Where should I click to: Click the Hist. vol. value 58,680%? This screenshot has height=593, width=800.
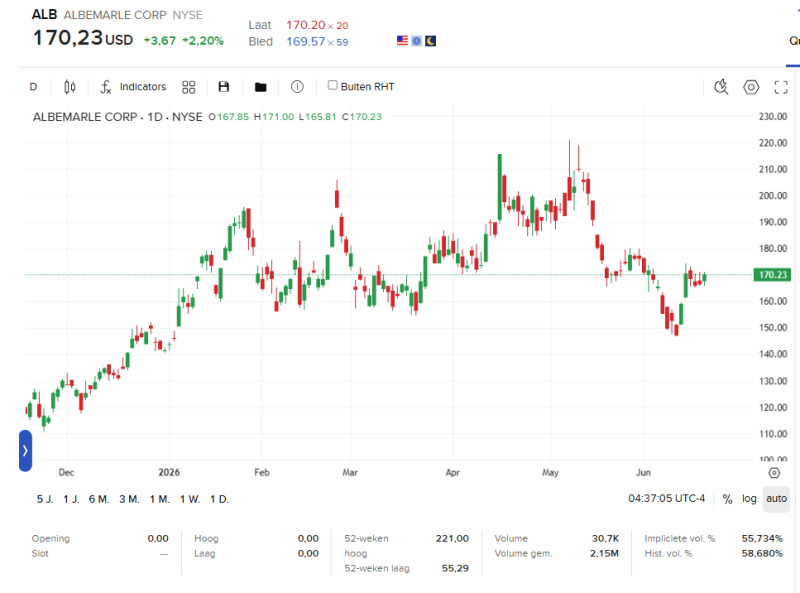click(762, 553)
